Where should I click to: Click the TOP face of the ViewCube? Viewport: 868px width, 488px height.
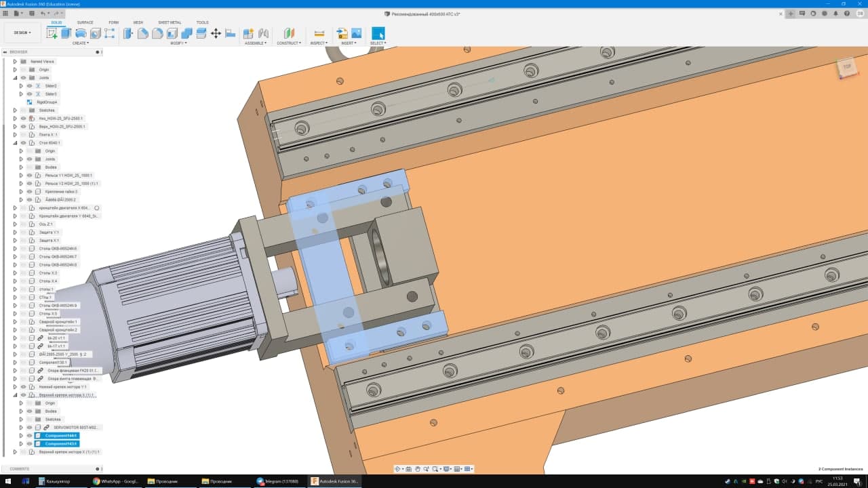pos(846,66)
